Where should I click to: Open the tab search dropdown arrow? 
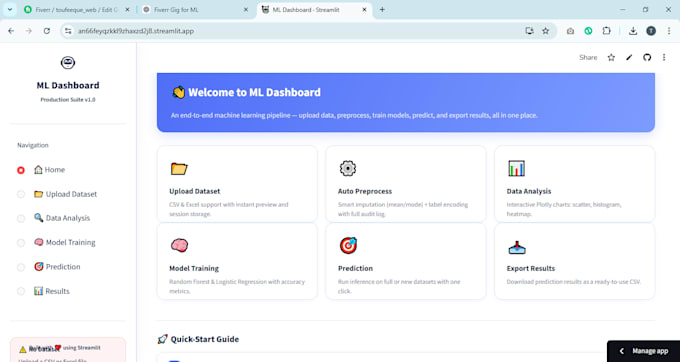pos(10,10)
